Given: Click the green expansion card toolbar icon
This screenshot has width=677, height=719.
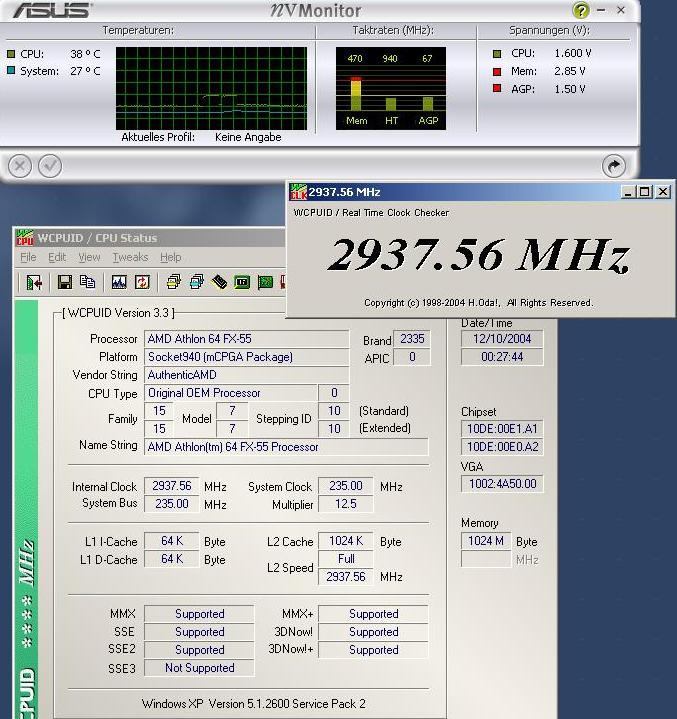Looking at the screenshot, I should coord(265,282).
